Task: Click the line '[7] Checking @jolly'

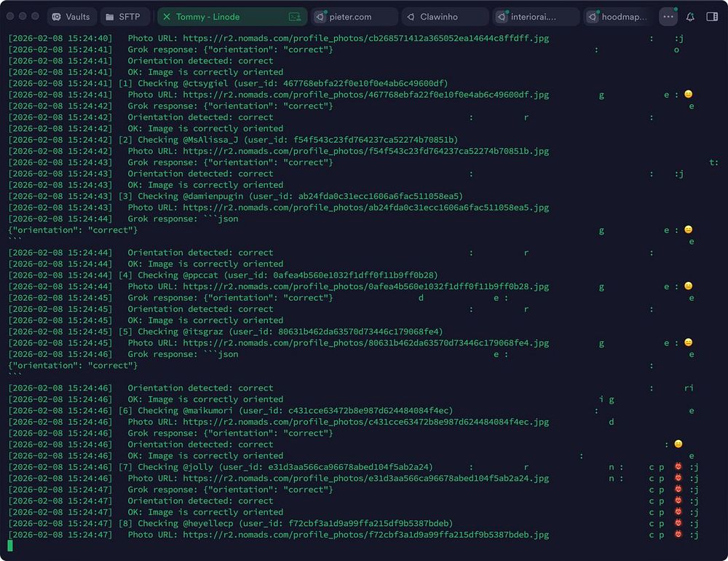Action: pyautogui.click(x=221, y=466)
